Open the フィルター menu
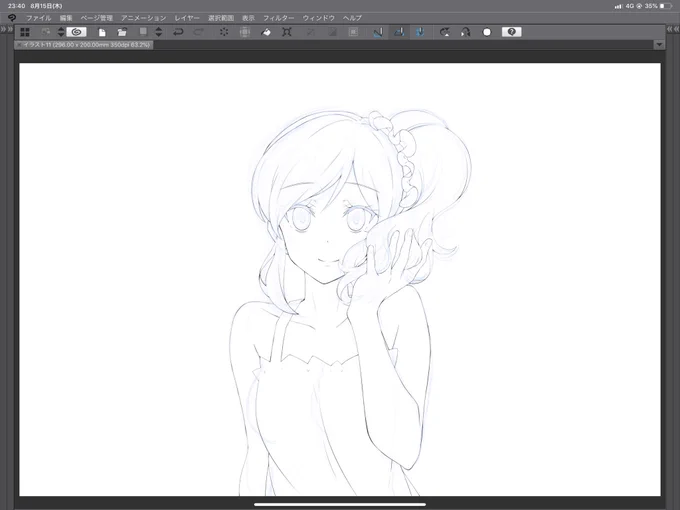 click(279, 18)
